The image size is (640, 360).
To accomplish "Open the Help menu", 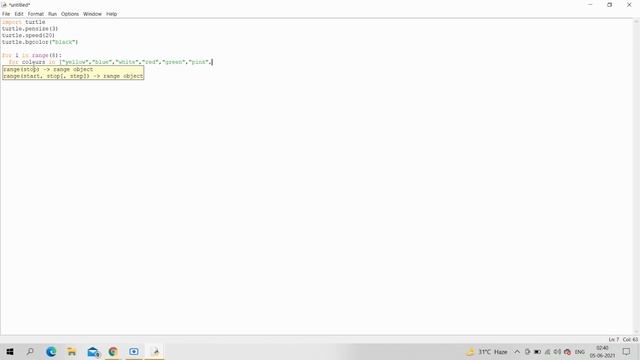I will click(111, 14).
